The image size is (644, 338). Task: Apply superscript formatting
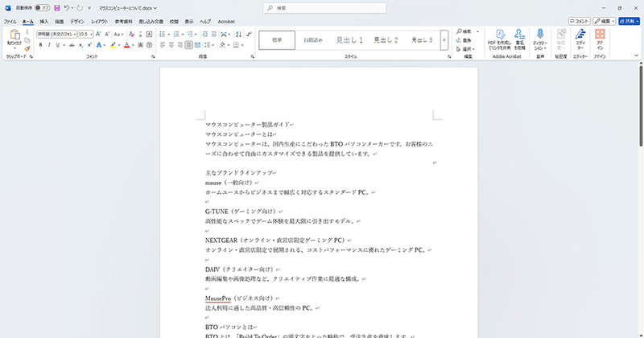pyautogui.click(x=89, y=45)
